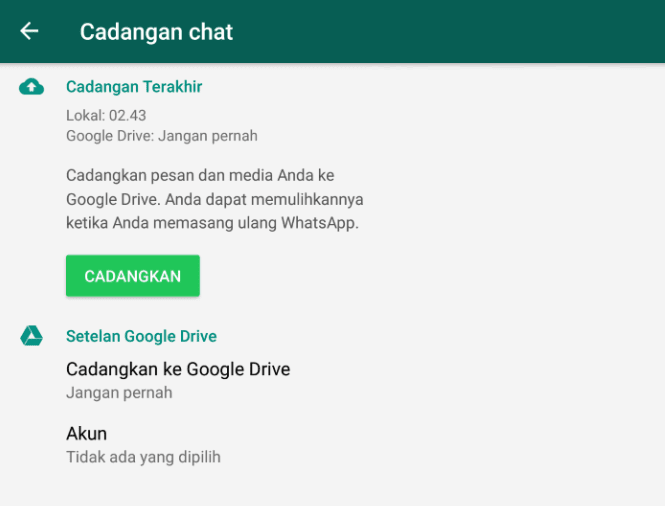Click the Lokal: 02.43 text
This screenshot has height=506, width=665.
106,115
